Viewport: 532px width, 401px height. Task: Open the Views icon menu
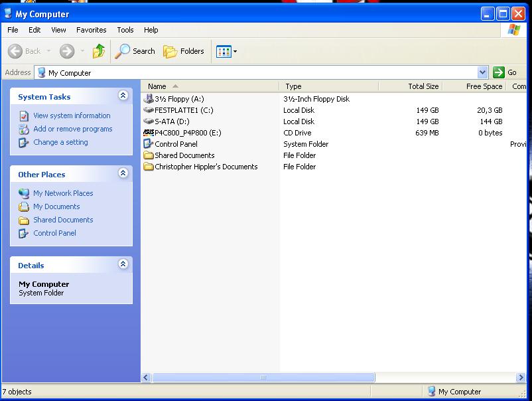[x=224, y=52]
